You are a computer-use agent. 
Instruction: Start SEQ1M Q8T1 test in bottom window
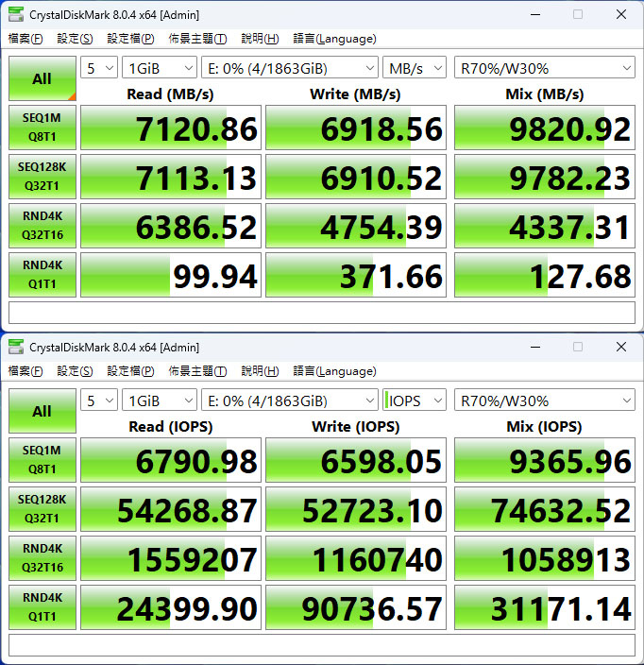tap(42, 460)
